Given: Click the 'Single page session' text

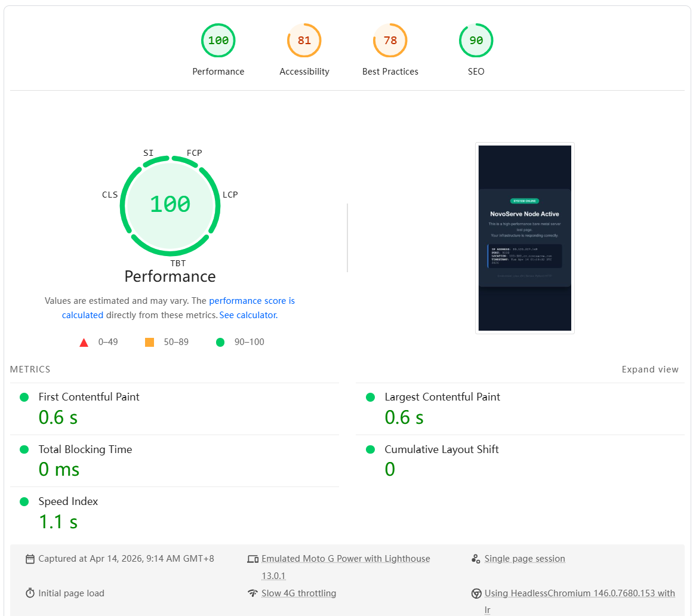Looking at the screenshot, I should coord(525,558).
